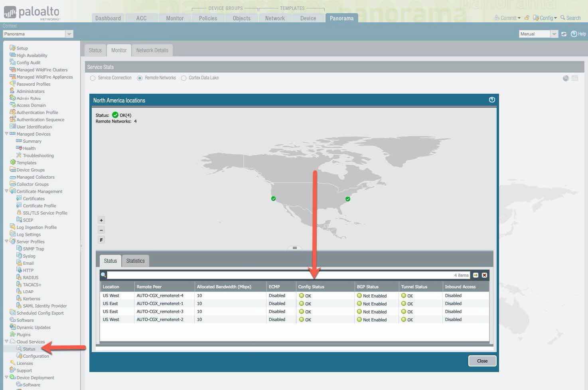Click the green US East map marker
Viewport: 588px width, 390px height.
(x=348, y=199)
